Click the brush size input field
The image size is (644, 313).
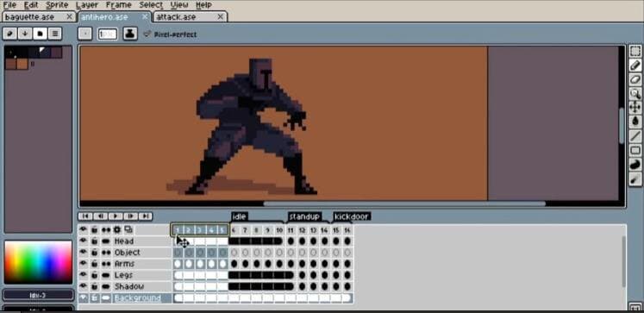[x=108, y=34]
